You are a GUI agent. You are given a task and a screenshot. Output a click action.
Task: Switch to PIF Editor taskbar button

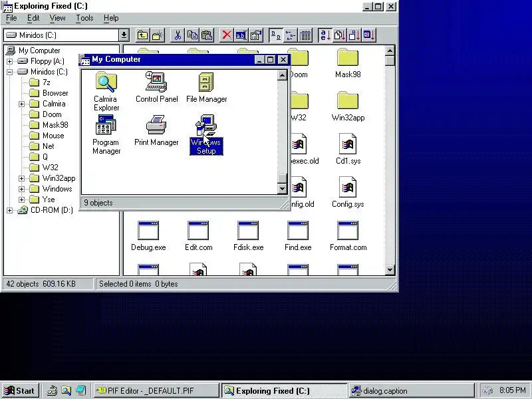coord(156,391)
